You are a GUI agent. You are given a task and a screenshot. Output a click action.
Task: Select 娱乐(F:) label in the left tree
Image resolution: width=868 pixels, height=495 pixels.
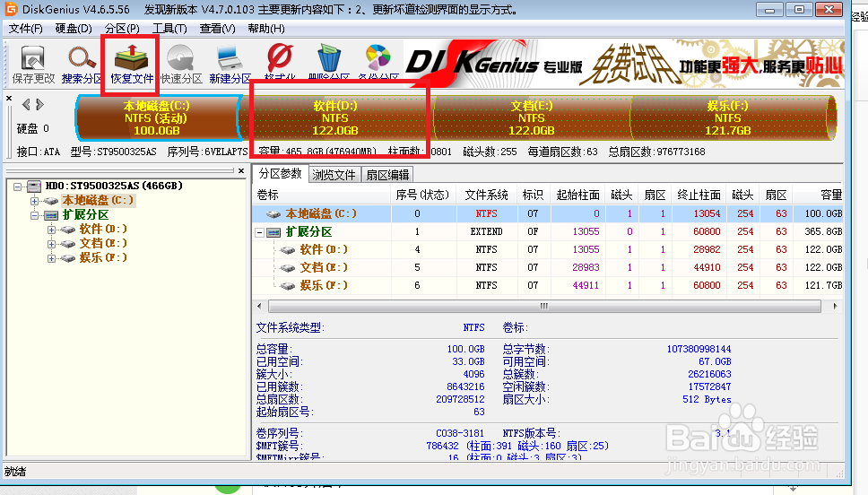click(x=103, y=258)
